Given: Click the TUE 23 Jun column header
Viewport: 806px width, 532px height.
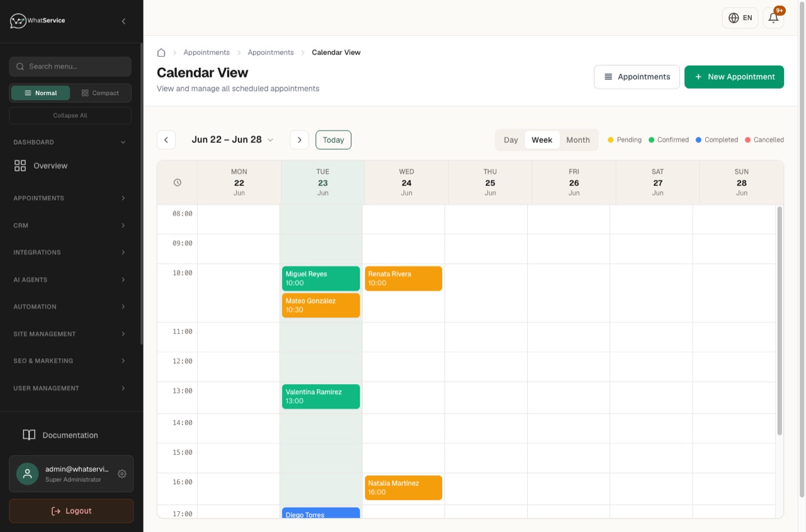Looking at the screenshot, I should [x=322, y=183].
